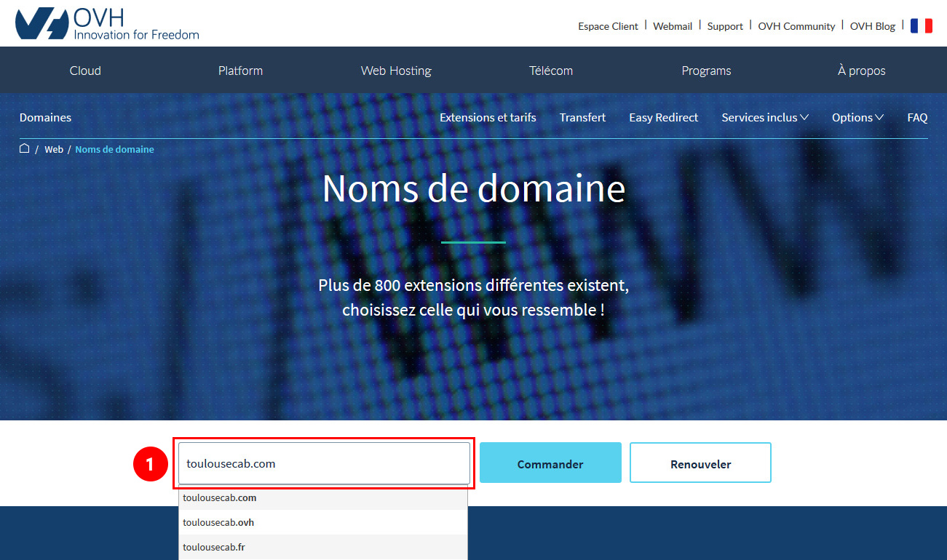This screenshot has height=560, width=947.
Task: Select toulousecab.fr suggestion
Action: click(323, 547)
